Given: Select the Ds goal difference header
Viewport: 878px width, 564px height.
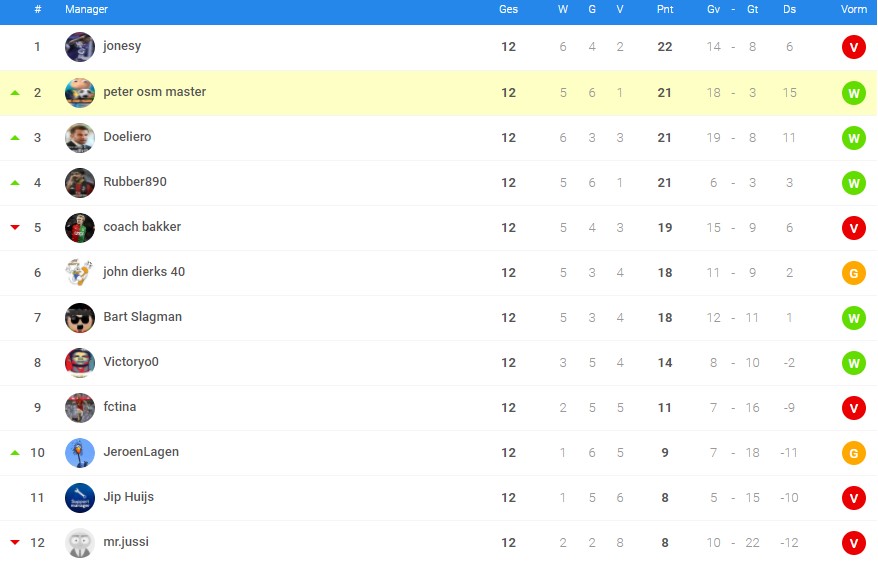Looking at the screenshot, I should [789, 10].
